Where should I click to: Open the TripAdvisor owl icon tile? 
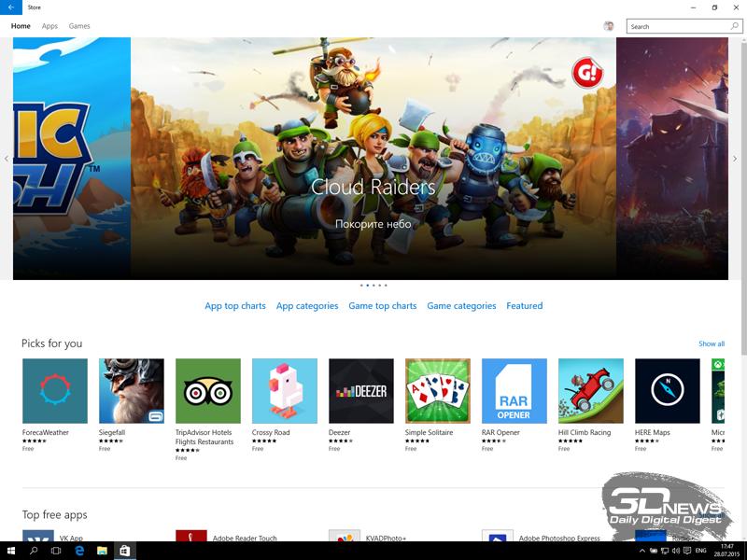[208, 391]
